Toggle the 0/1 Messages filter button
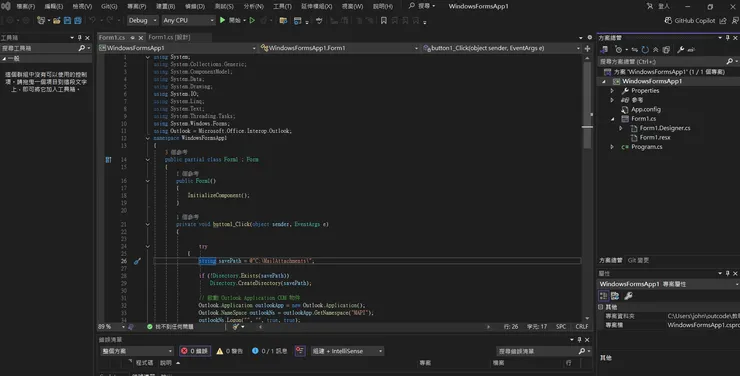Viewport: 740px width, 376px height. coord(269,351)
